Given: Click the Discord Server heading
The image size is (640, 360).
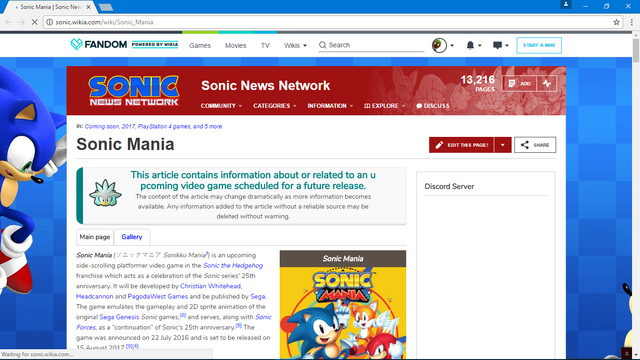Looking at the screenshot, I should (x=449, y=187).
